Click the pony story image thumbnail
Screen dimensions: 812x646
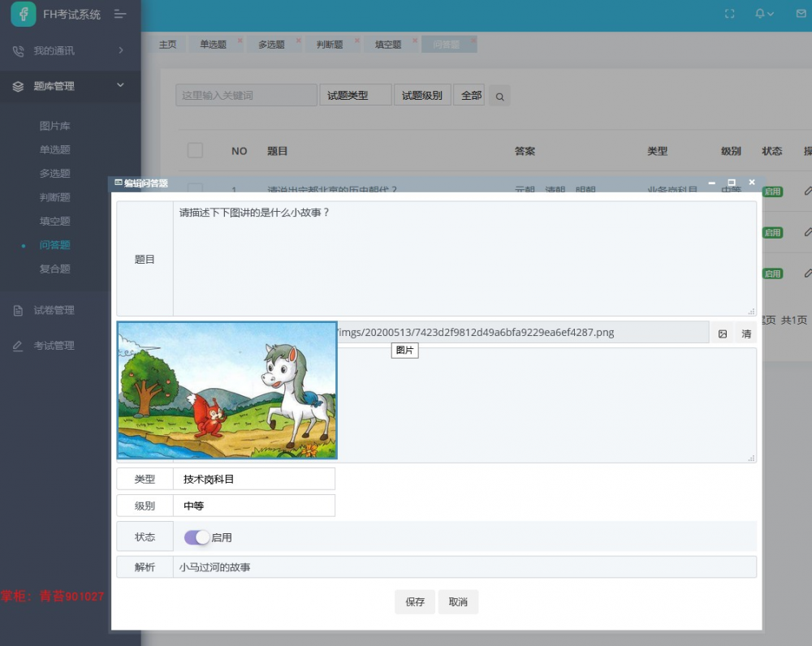tap(227, 390)
